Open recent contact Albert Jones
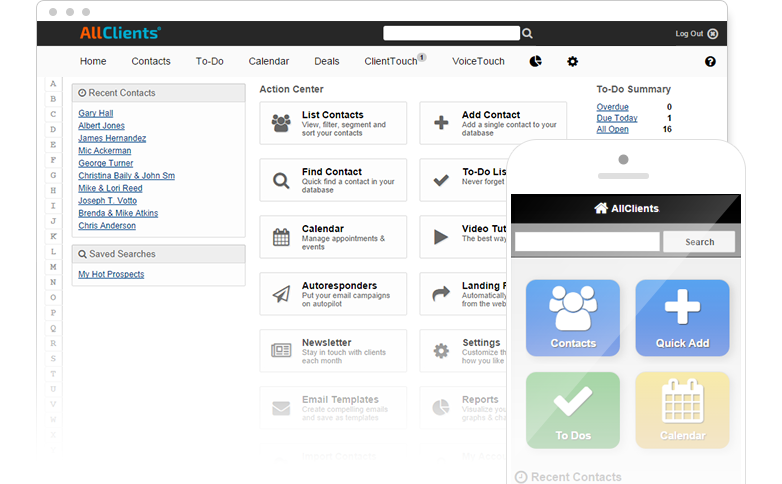Image resolution: width=782 pixels, height=484 pixels. (101, 126)
